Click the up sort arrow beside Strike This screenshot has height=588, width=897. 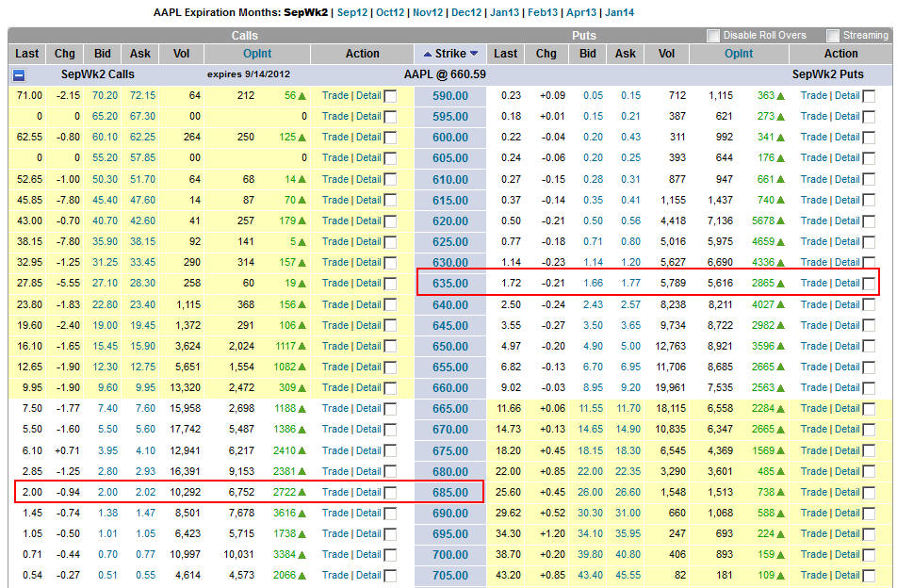[x=429, y=54]
